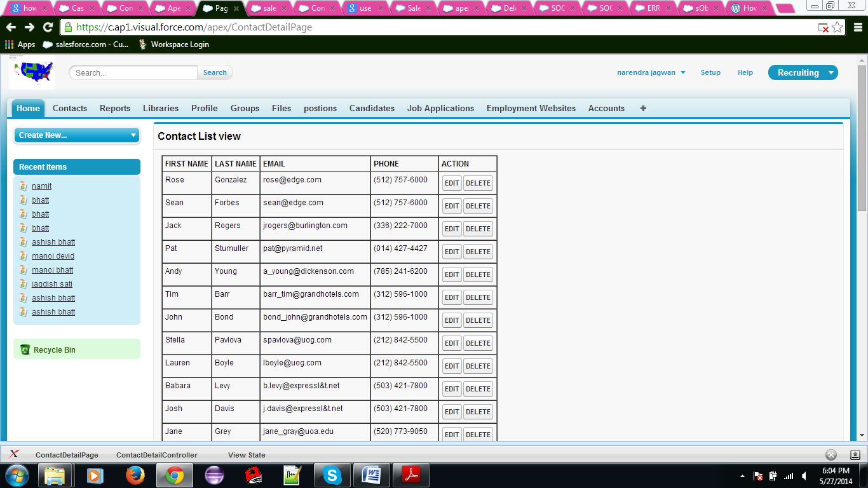Expand the Create New... dropdown
The width and height of the screenshot is (868, 488).
[77, 135]
